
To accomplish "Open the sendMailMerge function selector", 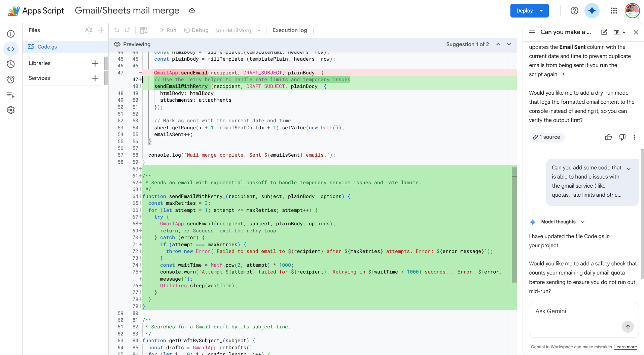I will (238, 30).
